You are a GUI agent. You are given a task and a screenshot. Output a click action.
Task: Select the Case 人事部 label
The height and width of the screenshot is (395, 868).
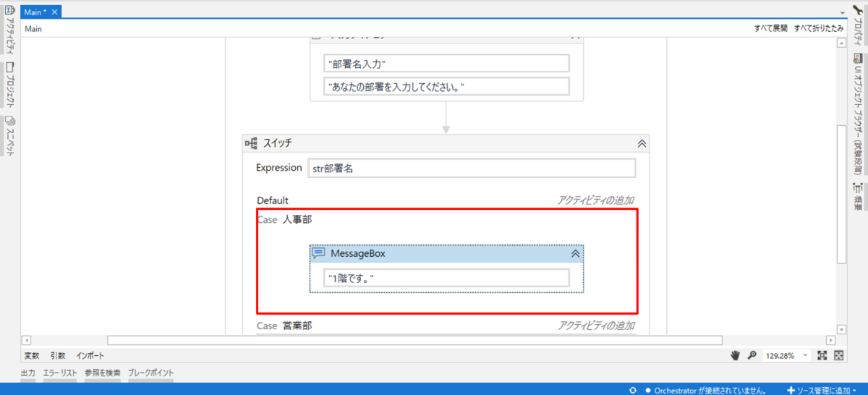[284, 219]
